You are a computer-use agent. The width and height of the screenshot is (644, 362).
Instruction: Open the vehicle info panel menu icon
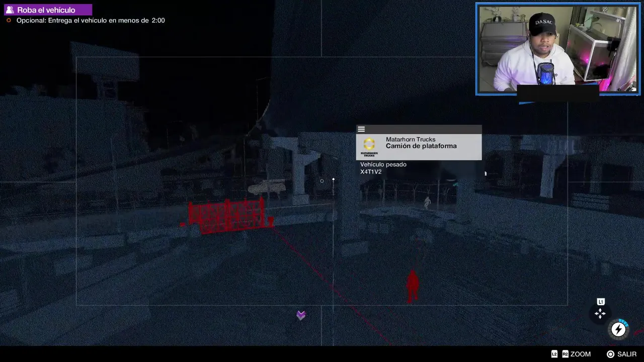[361, 129]
